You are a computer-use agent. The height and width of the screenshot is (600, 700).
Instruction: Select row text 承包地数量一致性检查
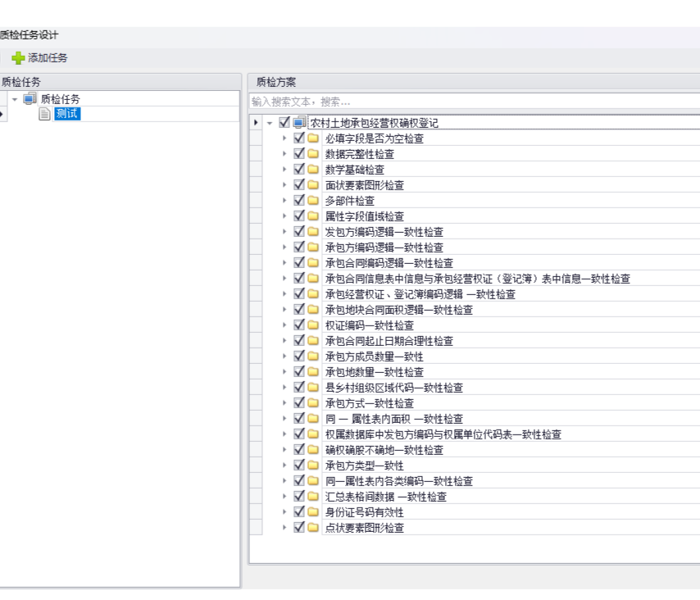pos(374,372)
